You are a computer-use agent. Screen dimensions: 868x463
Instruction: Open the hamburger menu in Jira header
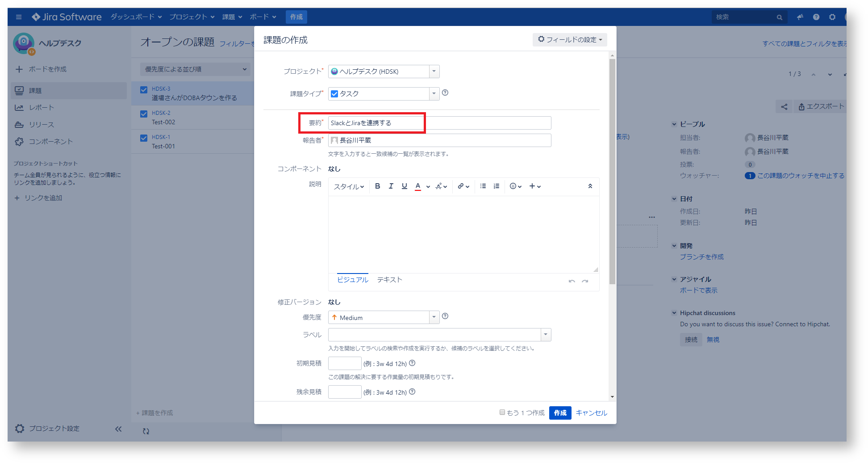pyautogui.click(x=19, y=17)
